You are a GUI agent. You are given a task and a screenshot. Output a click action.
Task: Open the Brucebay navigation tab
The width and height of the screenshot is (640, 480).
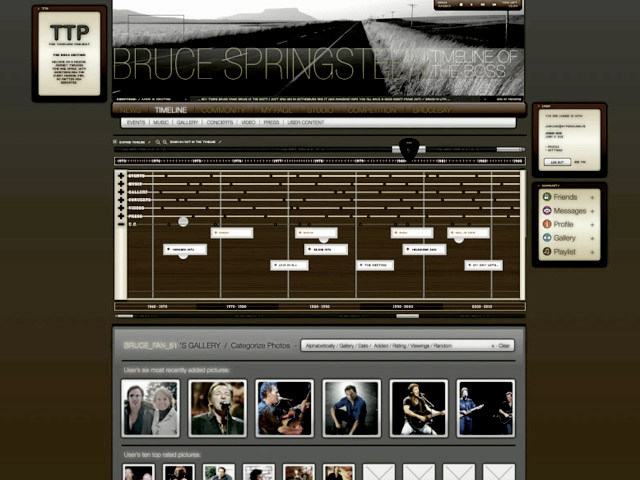click(432, 110)
